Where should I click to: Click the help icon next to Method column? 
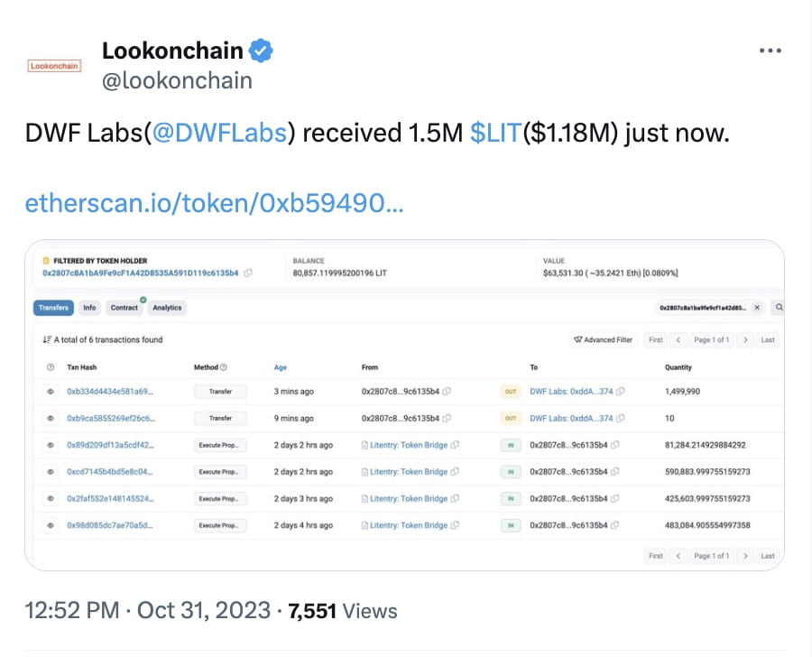224,367
